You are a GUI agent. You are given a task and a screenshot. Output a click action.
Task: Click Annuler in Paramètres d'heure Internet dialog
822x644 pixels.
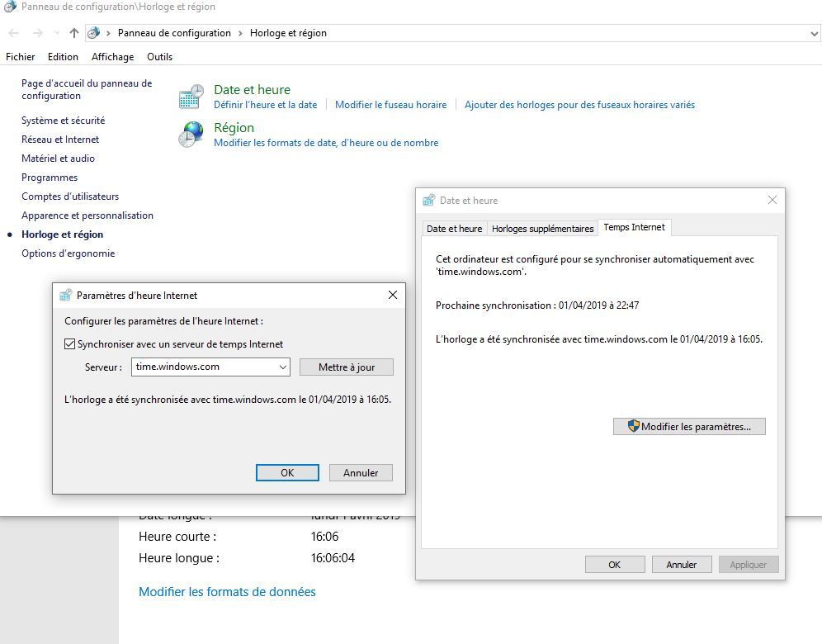point(361,472)
